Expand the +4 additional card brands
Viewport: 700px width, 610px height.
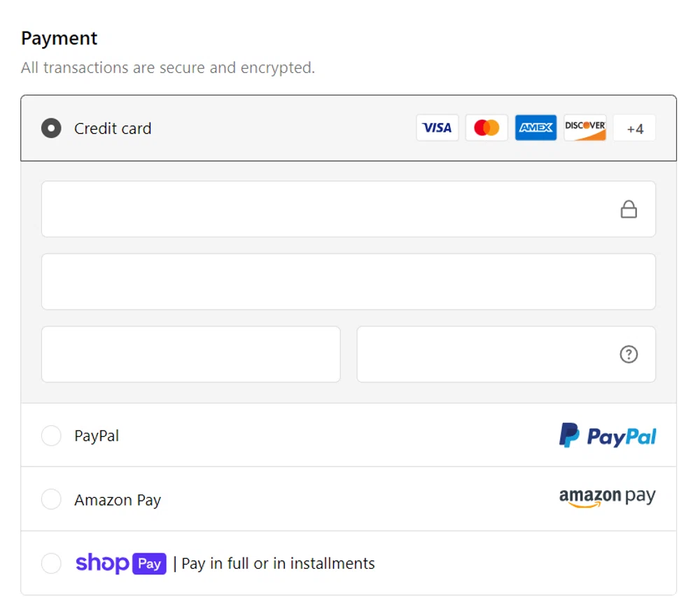pos(633,127)
